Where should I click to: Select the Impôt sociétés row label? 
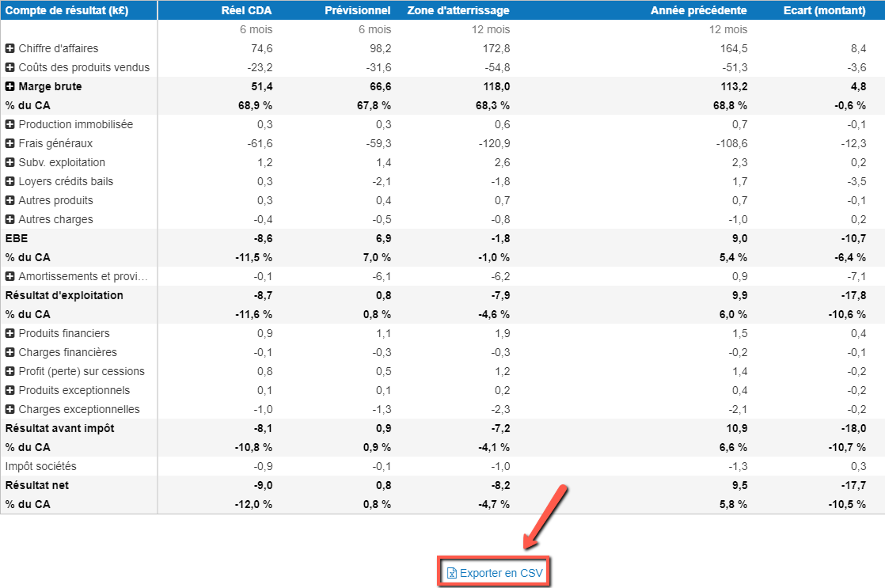coord(40,466)
